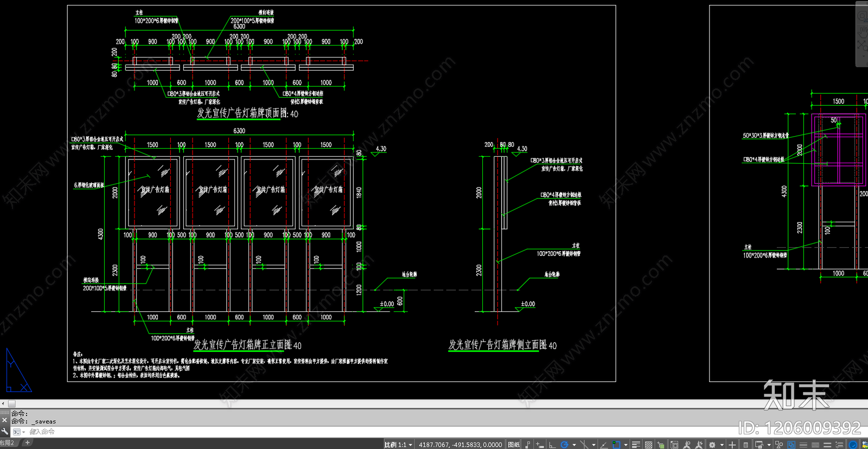This screenshot has height=449, width=868.
Task: Click the _saveas command history line
Action: 34,421
